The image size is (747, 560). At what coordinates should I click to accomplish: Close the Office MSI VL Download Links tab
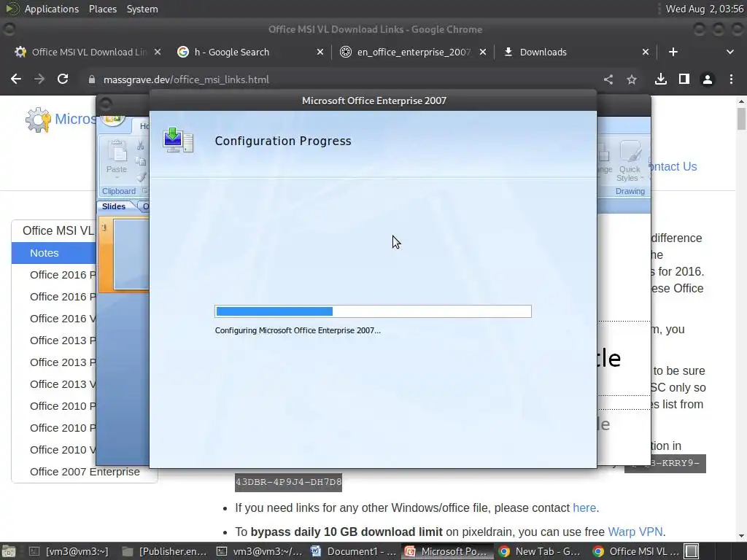click(x=158, y=52)
